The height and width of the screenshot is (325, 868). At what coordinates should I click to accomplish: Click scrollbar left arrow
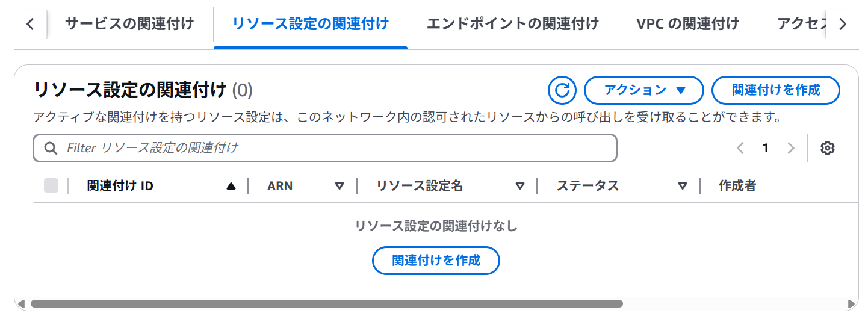(21, 304)
